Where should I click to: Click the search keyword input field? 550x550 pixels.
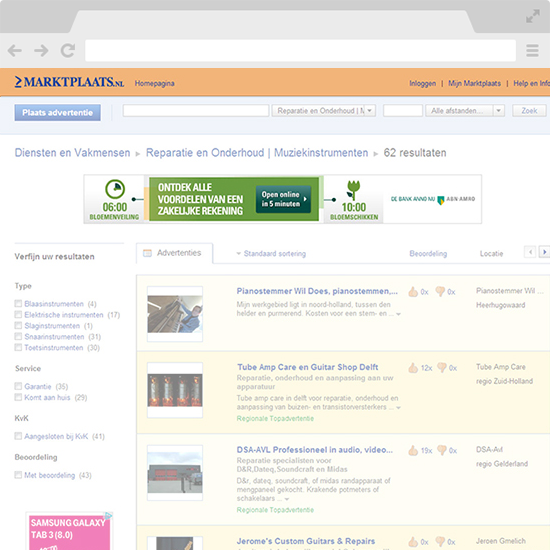196,110
